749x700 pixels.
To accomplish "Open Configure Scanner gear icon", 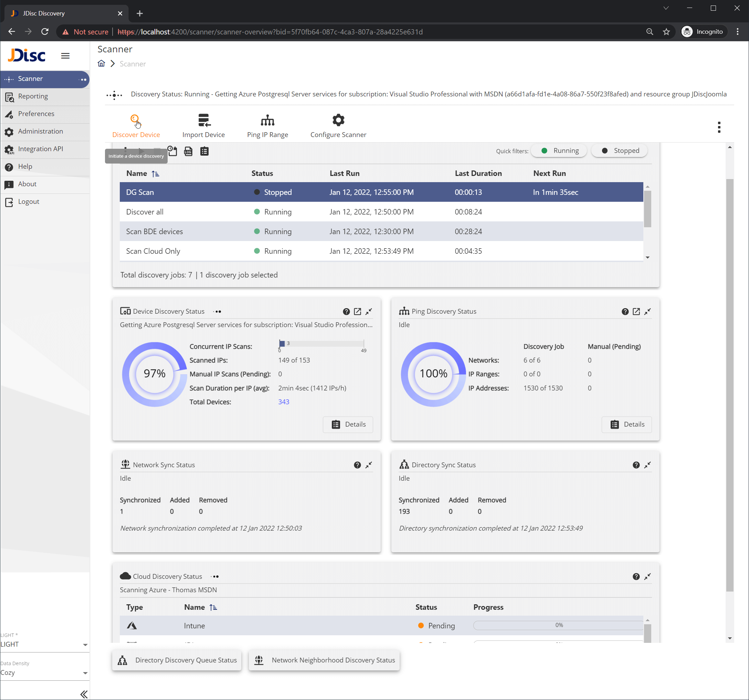I will pyautogui.click(x=338, y=120).
